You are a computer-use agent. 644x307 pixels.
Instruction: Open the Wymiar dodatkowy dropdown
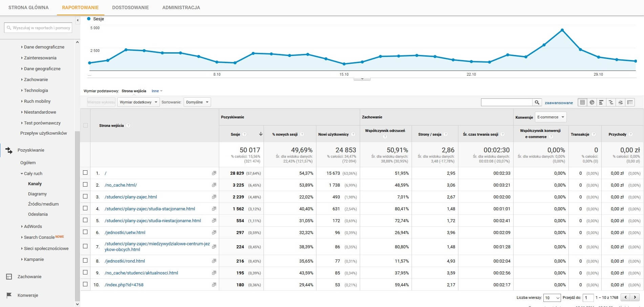[x=138, y=102]
